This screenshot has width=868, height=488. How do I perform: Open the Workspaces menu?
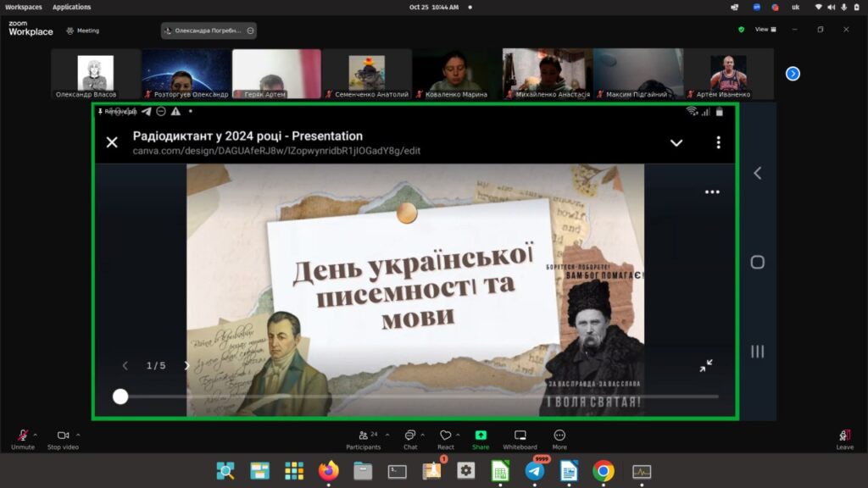coord(23,7)
